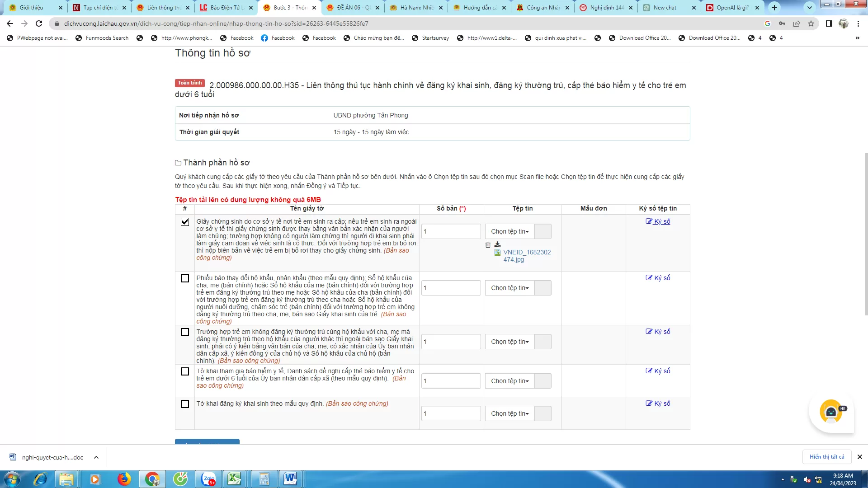Delete uploaded file with trash icon
Screen dimensions: 868x488
488,245
